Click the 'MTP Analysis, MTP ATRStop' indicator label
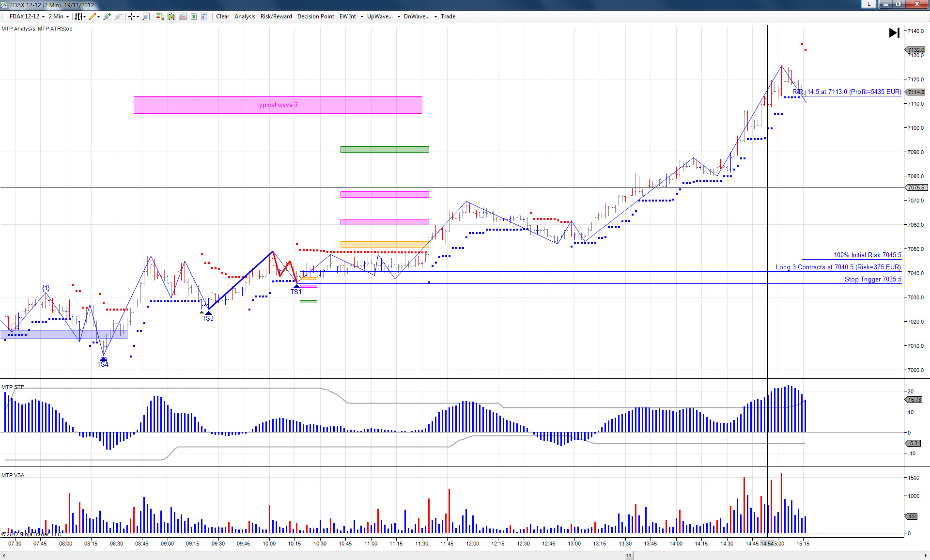930x560 pixels. pos(37,29)
